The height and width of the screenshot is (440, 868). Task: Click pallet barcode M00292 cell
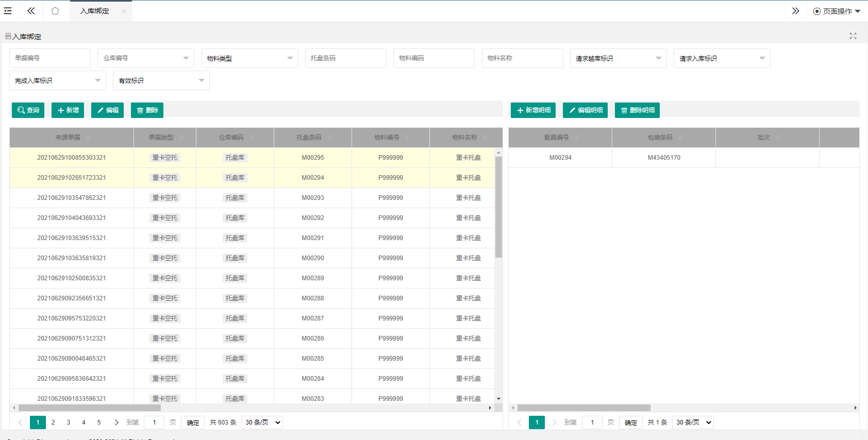click(313, 218)
